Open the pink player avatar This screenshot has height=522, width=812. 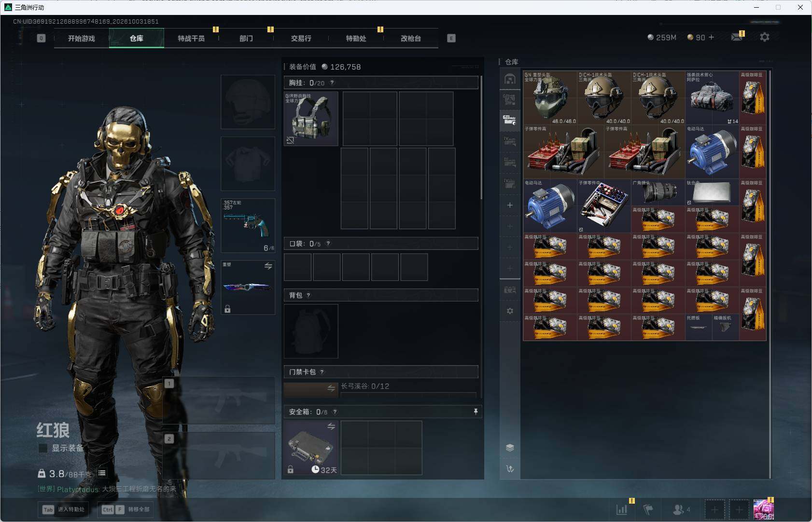[764, 509]
